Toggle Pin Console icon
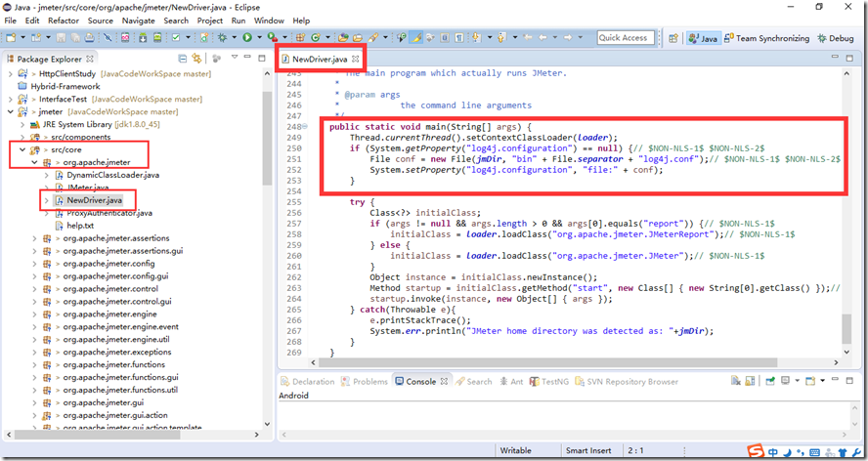The image size is (868, 461). coord(770,381)
